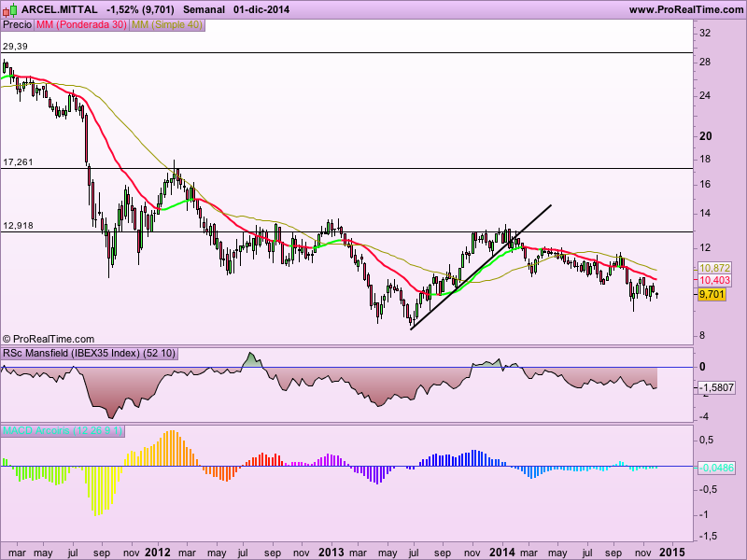
Task: Click the 32 price axis label
Action: pyautogui.click(x=705, y=33)
